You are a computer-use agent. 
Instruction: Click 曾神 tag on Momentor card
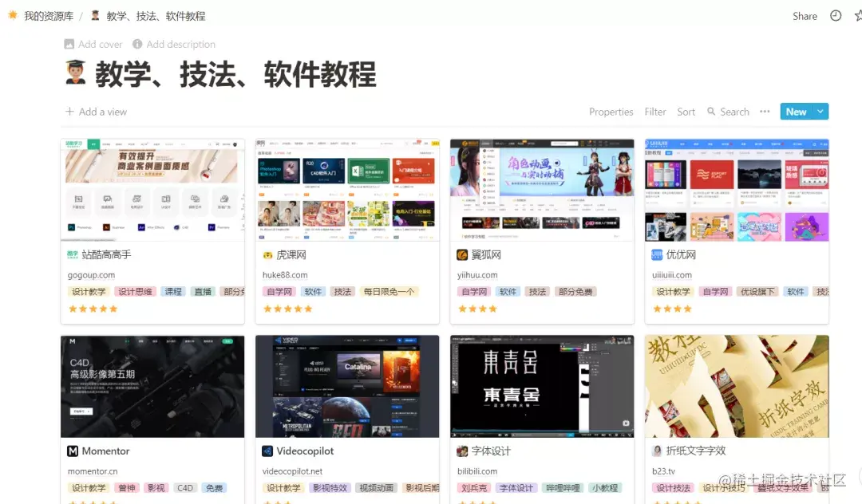127,487
